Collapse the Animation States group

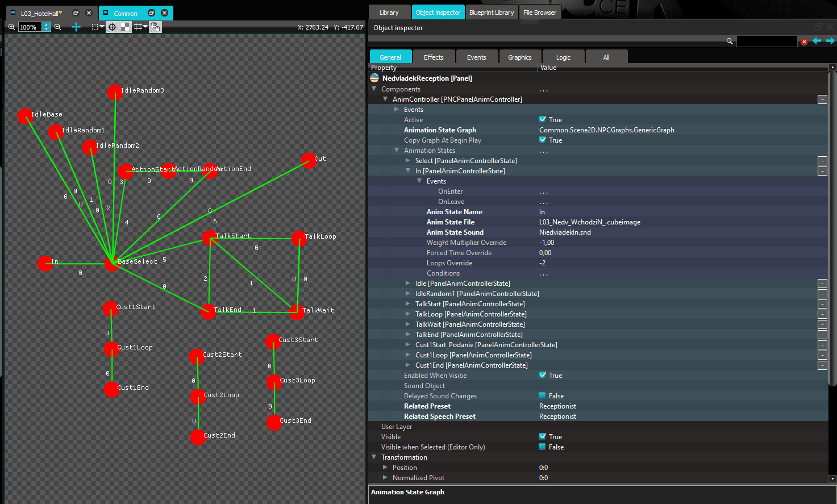pyautogui.click(x=397, y=151)
